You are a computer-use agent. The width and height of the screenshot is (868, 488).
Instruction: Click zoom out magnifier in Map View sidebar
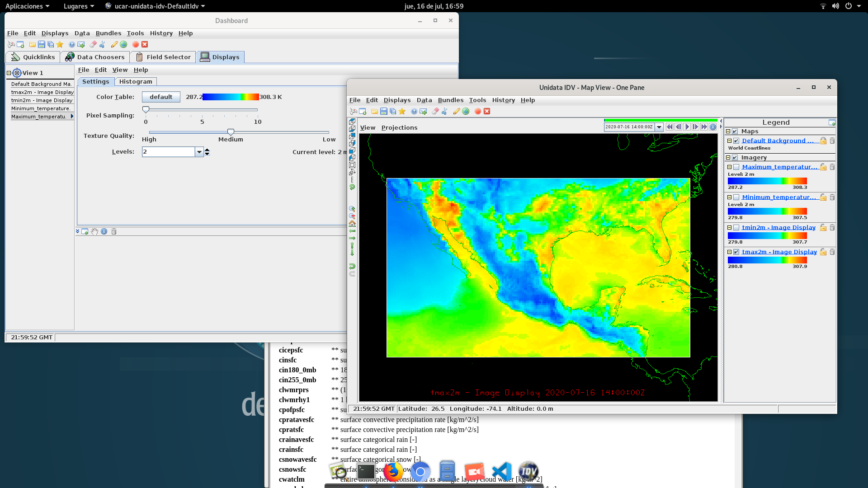click(x=352, y=216)
